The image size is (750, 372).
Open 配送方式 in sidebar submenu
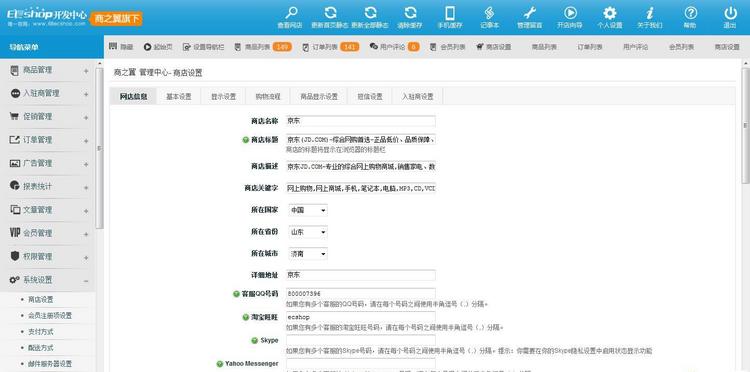pyautogui.click(x=41, y=348)
